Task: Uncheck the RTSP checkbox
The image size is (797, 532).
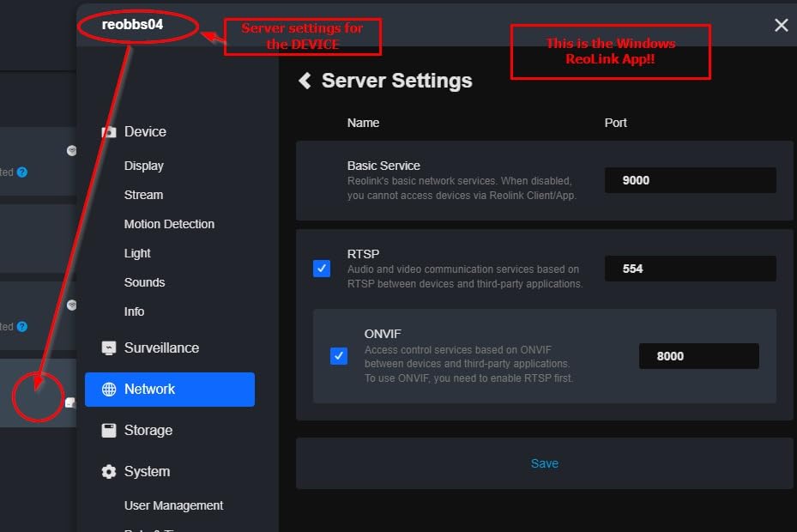Action: [x=322, y=269]
